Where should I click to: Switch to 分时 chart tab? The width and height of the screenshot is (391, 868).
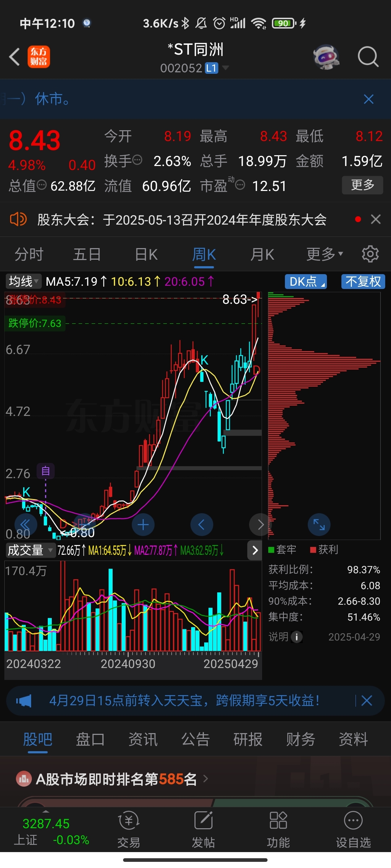(29, 254)
